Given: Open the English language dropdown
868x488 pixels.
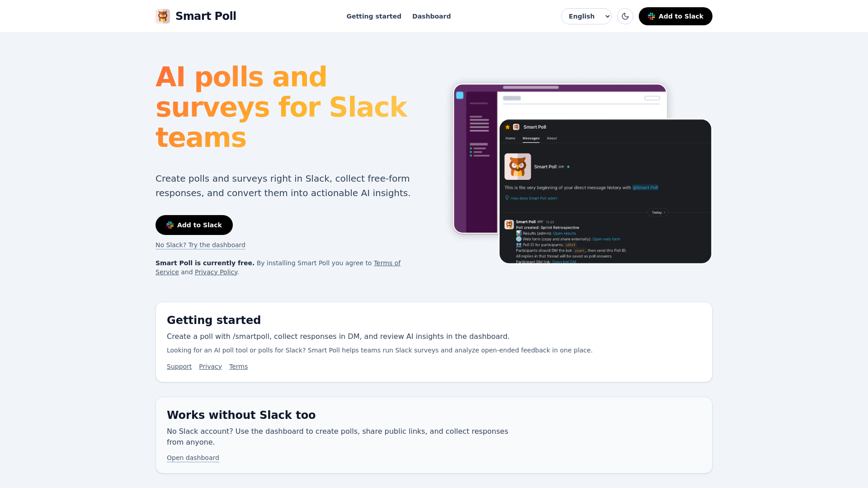Looking at the screenshot, I should pyautogui.click(x=586, y=16).
